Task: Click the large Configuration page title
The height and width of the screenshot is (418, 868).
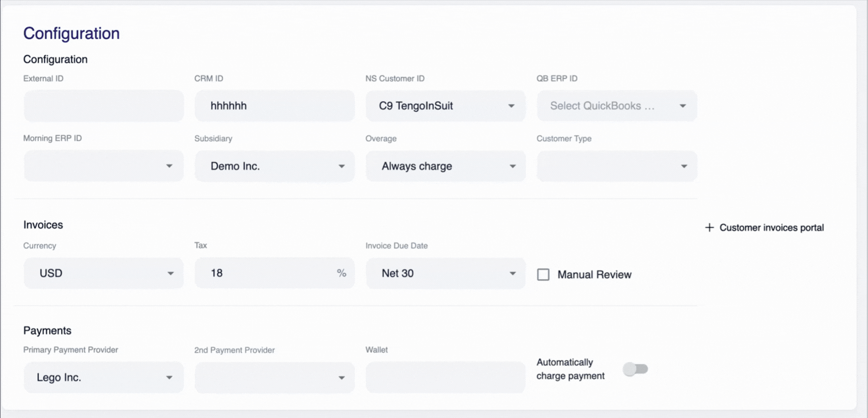Action: 72,33
